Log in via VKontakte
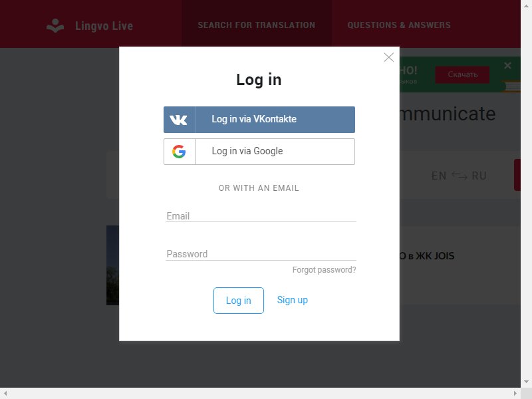 tap(259, 120)
